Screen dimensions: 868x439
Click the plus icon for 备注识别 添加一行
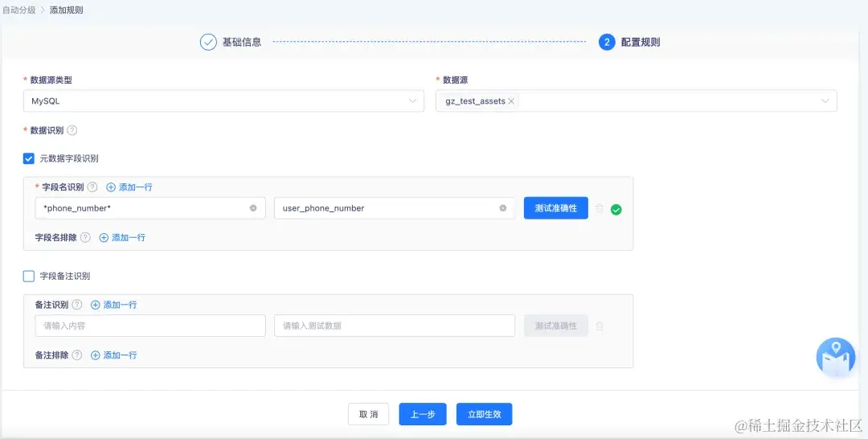(95, 305)
